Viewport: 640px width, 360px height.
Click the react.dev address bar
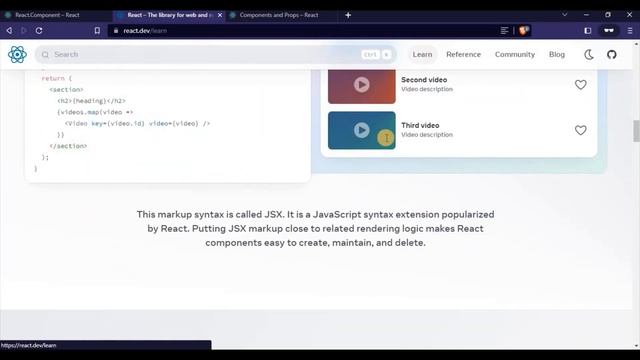[x=302, y=31]
